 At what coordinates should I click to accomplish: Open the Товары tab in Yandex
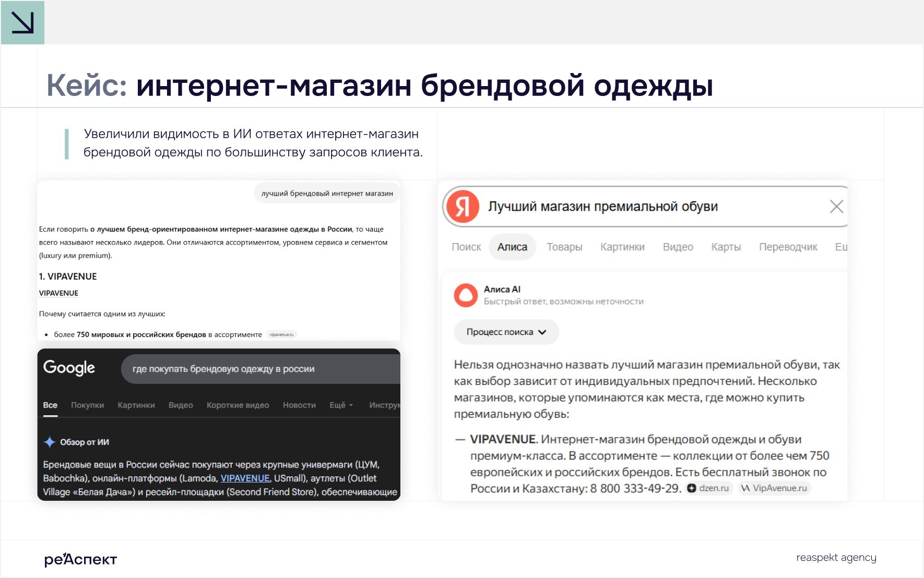[x=564, y=247]
